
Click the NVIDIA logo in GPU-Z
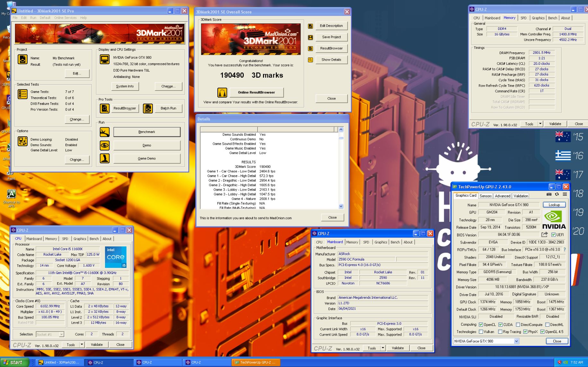click(554, 220)
